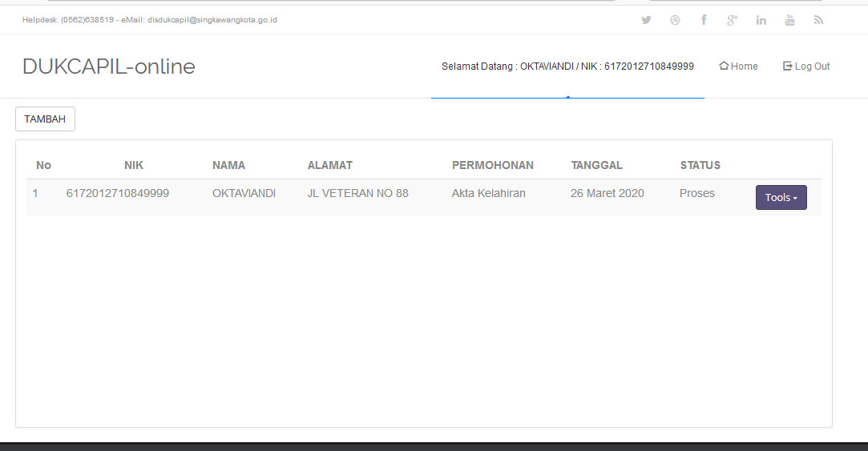Open the RSS feed icon
The height and width of the screenshot is (451, 868).
coord(818,20)
